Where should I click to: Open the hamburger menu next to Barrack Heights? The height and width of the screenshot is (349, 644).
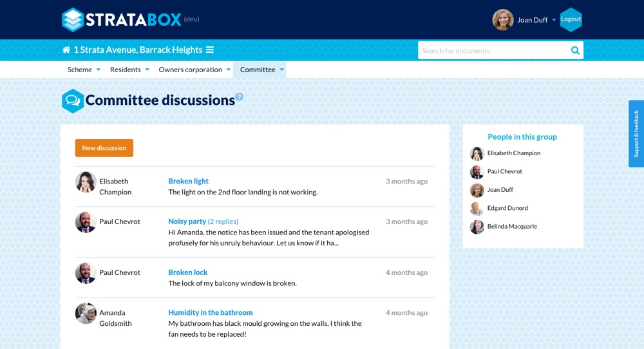[x=210, y=50]
